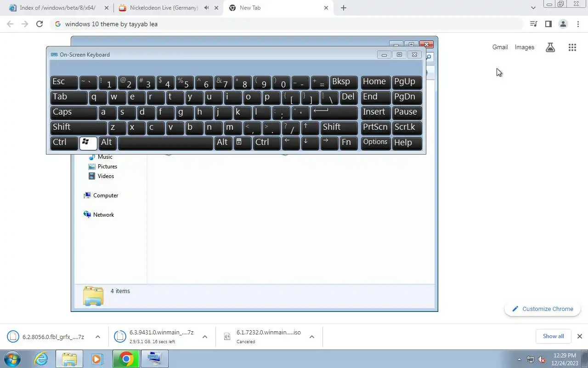Toggle the Caps lock key
588x368 pixels.
pyautogui.click(x=73, y=113)
